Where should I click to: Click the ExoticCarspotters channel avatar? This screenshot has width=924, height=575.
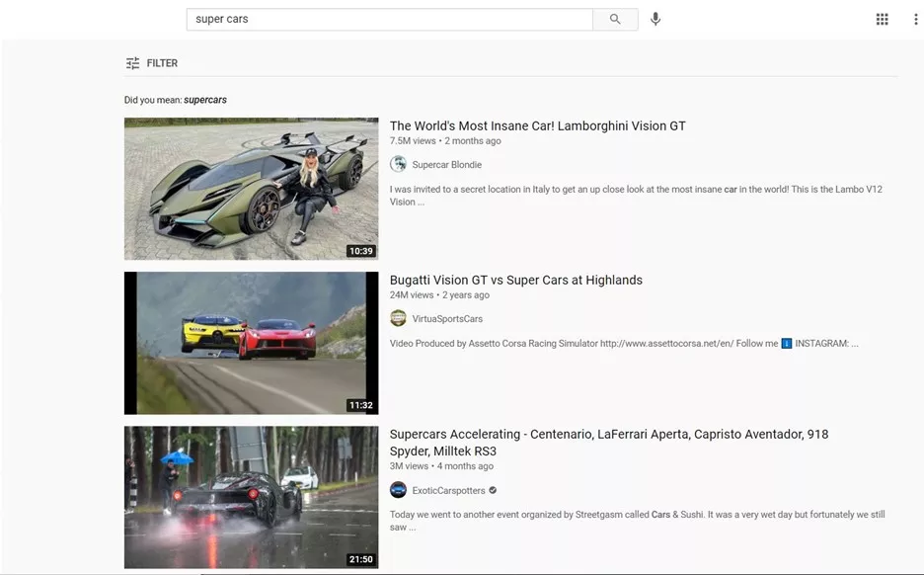click(399, 490)
